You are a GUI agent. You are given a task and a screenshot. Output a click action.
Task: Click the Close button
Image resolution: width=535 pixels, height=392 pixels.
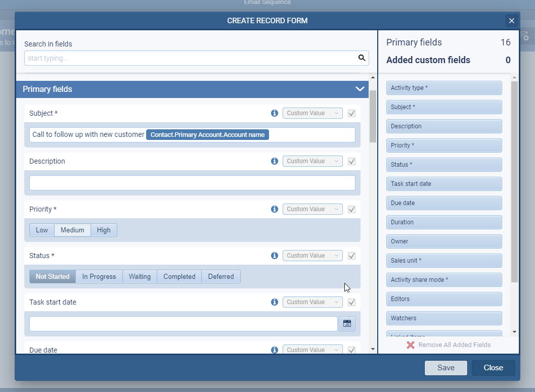(493, 368)
